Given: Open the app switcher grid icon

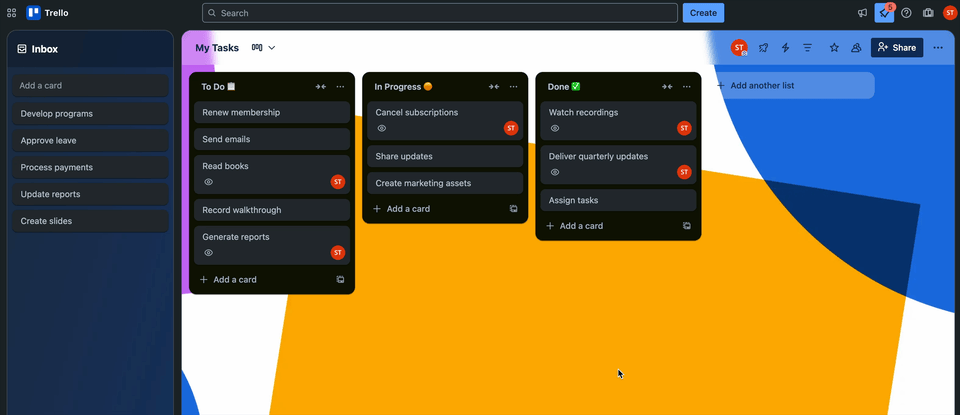Looking at the screenshot, I should 12,13.
